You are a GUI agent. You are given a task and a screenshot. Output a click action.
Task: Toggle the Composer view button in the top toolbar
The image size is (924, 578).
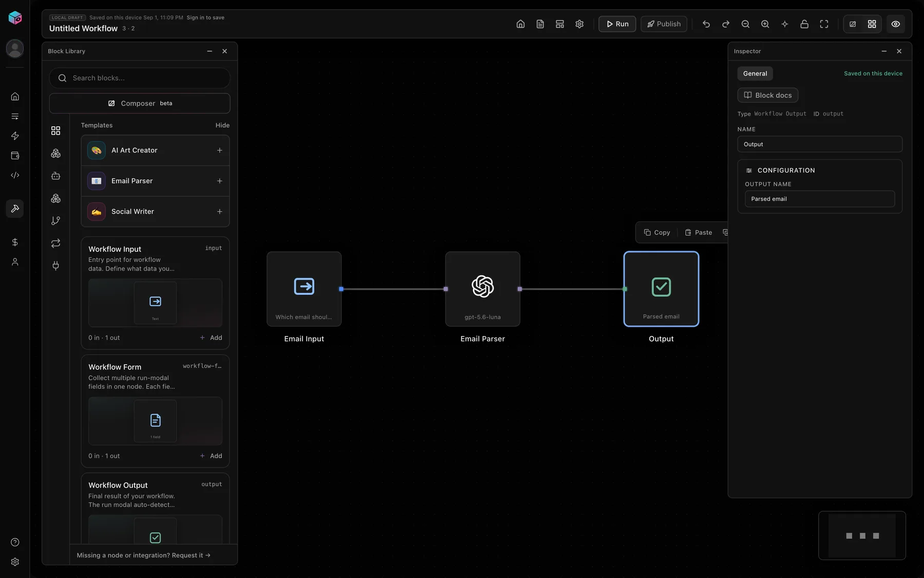point(853,24)
